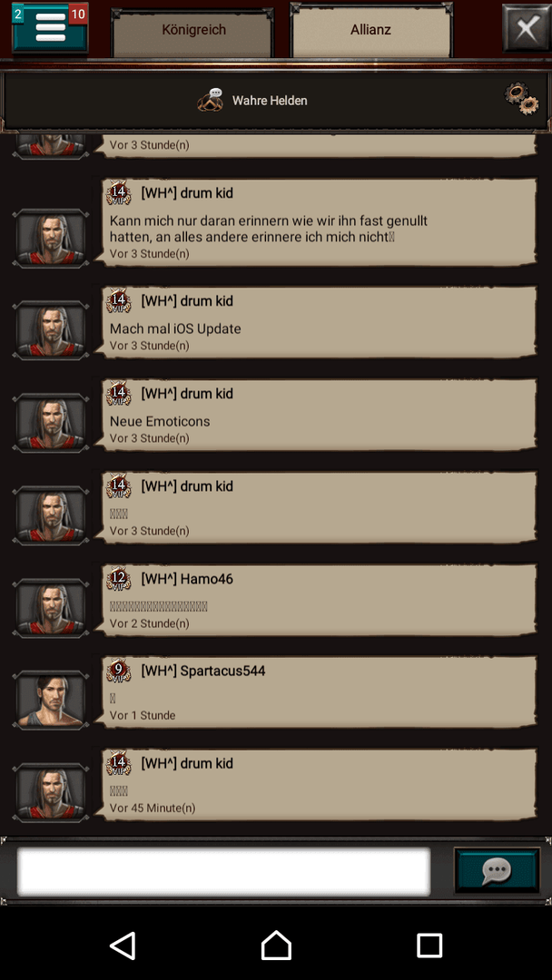Open Spartacus544 avatar portrait

51,700
